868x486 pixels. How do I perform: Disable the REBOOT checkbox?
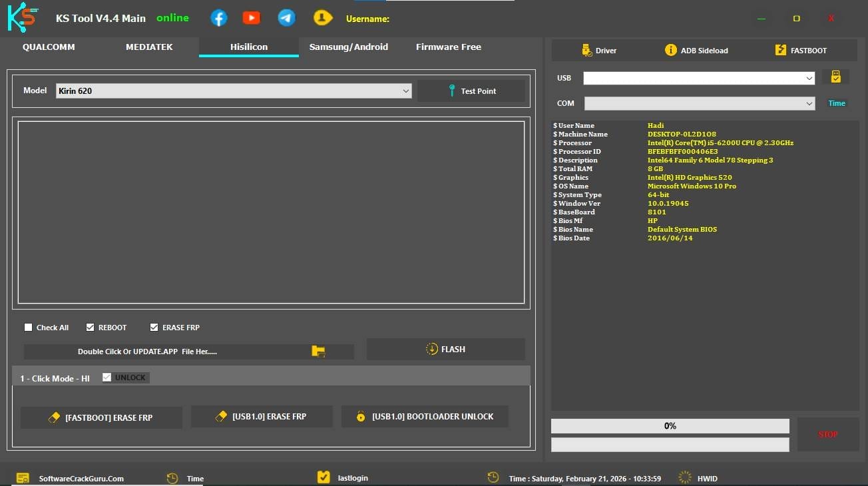pos(90,327)
